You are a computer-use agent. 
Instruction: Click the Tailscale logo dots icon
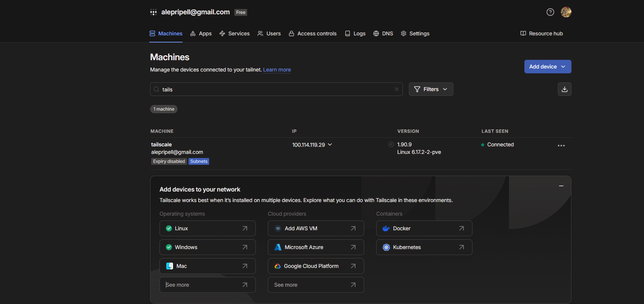pos(153,12)
